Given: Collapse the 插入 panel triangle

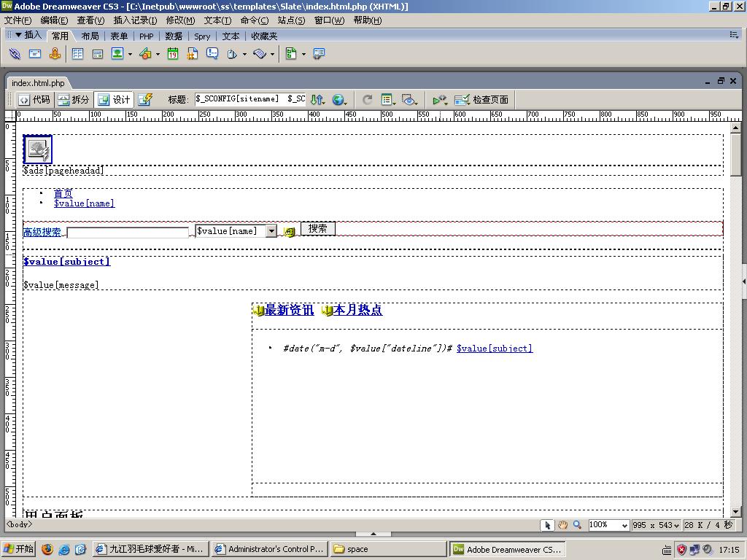Looking at the screenshot, I should point(18,35).
